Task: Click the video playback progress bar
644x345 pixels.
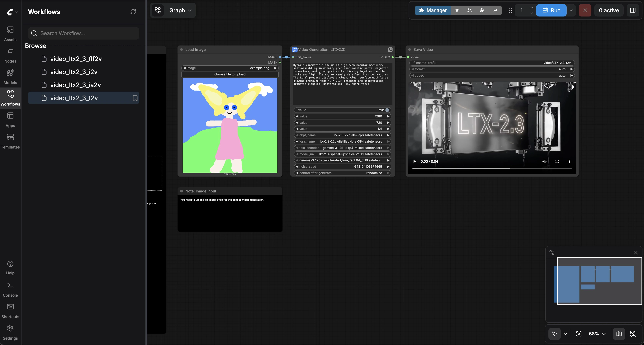Action: [x=491, y=168]
